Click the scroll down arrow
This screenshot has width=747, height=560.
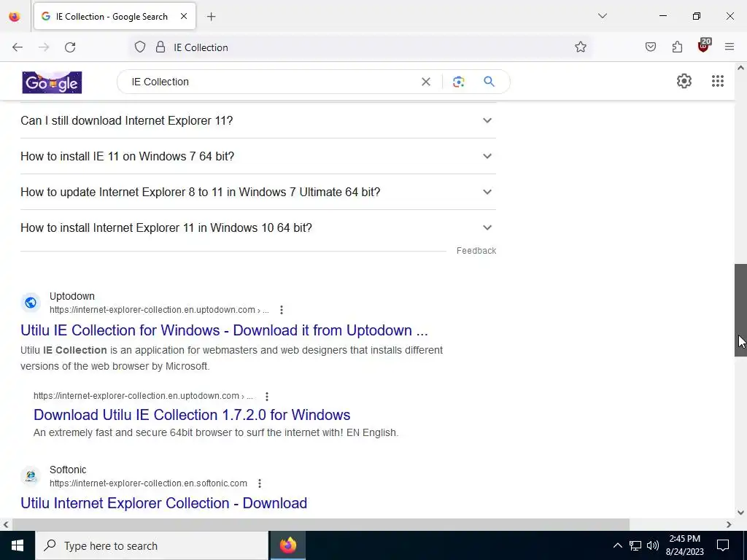click(740, 513)
